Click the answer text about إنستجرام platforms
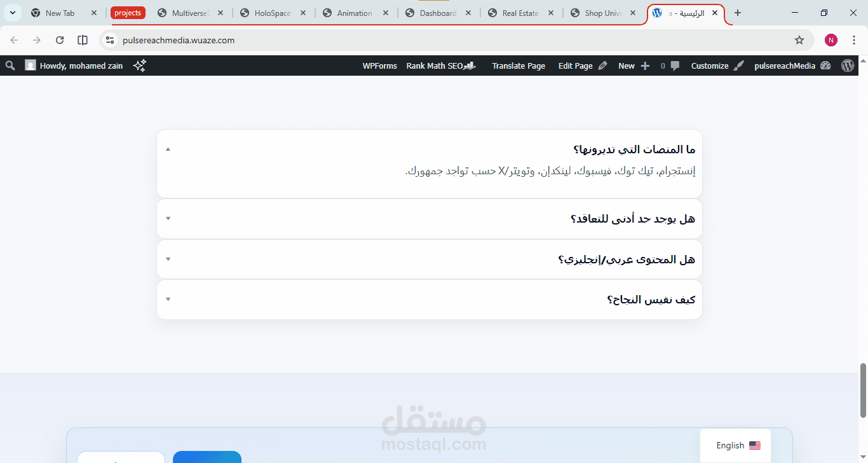The width and height of the screenshot is (868, 463). click(x=550, y=170)
